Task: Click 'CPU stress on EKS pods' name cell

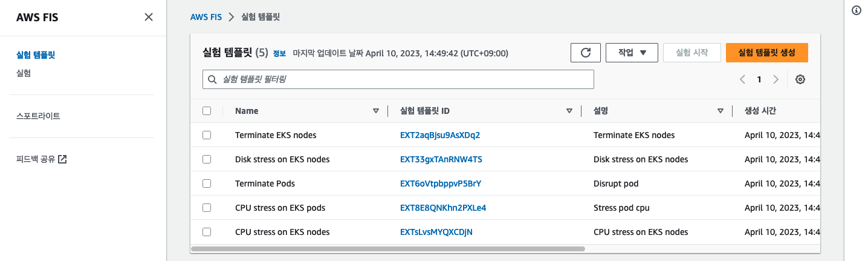Action: [280, 208]
